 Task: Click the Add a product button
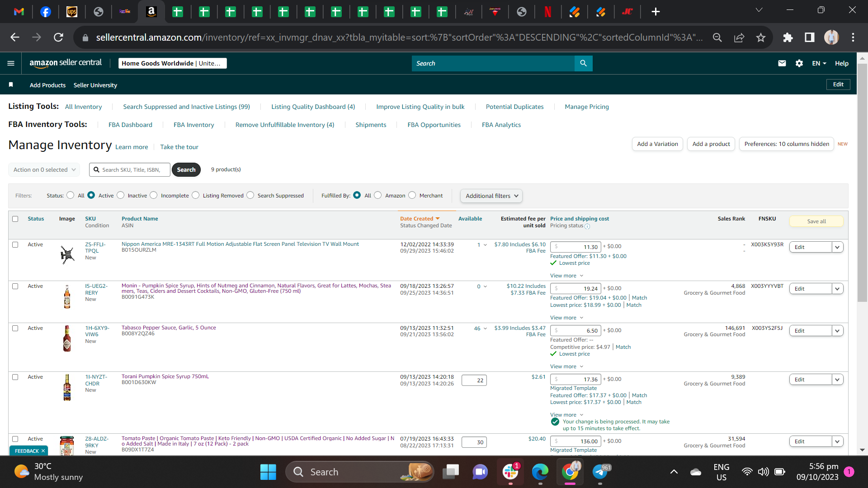click(x=711, y=144)
